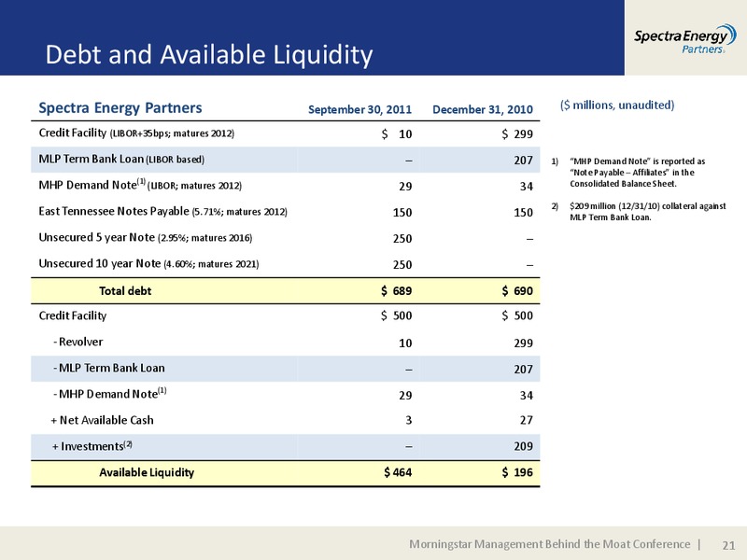
Task: Click East Tennessee 150 value under December 2010
Action: (x=523, y=213)
